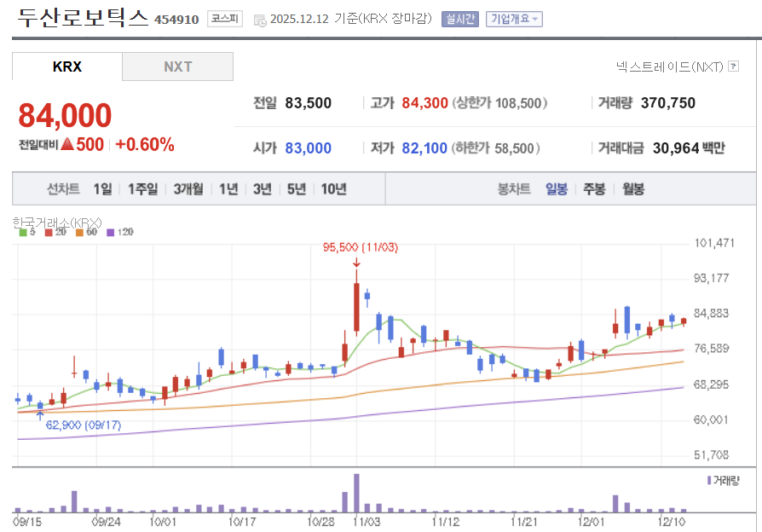Click the calendar icon beside the date
Screen dimensions: 762x532
tap(259, 19)
